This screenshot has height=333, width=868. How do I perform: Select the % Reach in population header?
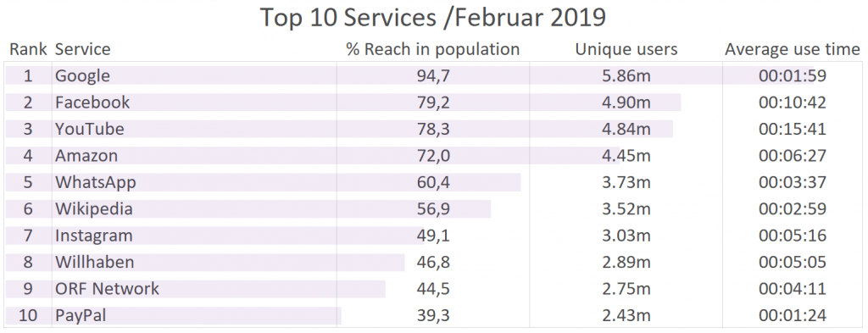click(x=433, y=49)
